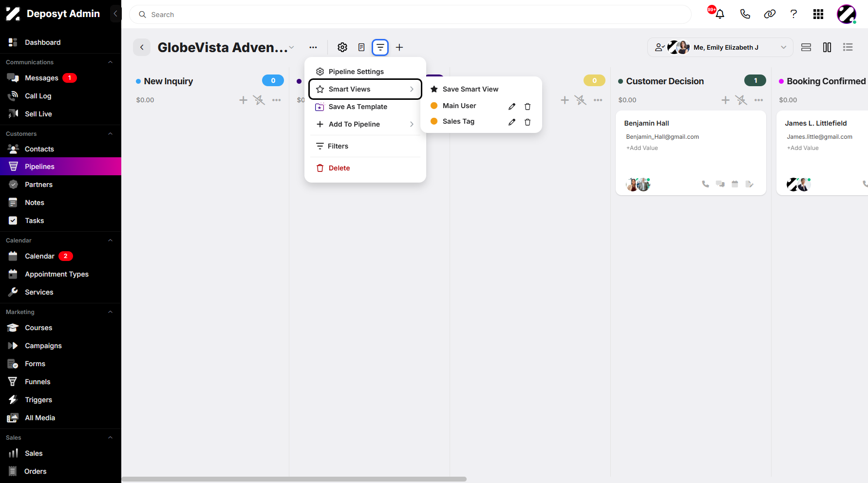Delete the Main User smart view
868x483 pixels.
pyautogui.click(x=528, y=106)
